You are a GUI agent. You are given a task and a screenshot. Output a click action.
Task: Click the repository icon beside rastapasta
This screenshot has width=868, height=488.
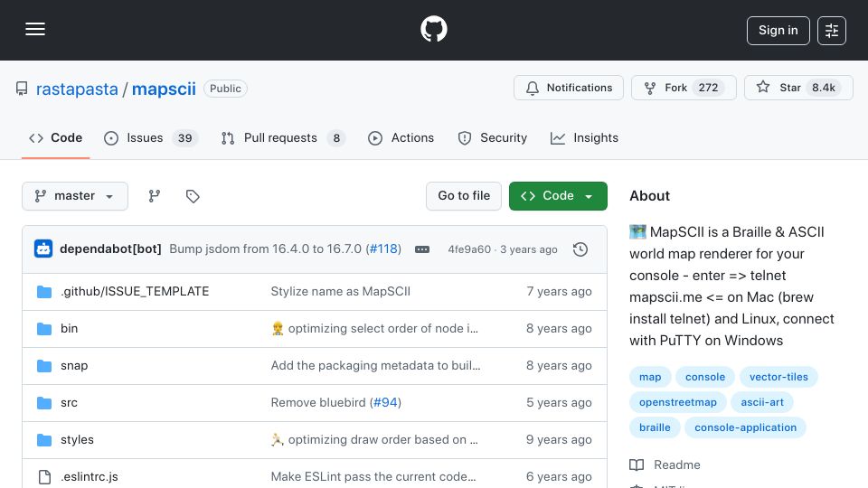(22, 89)
